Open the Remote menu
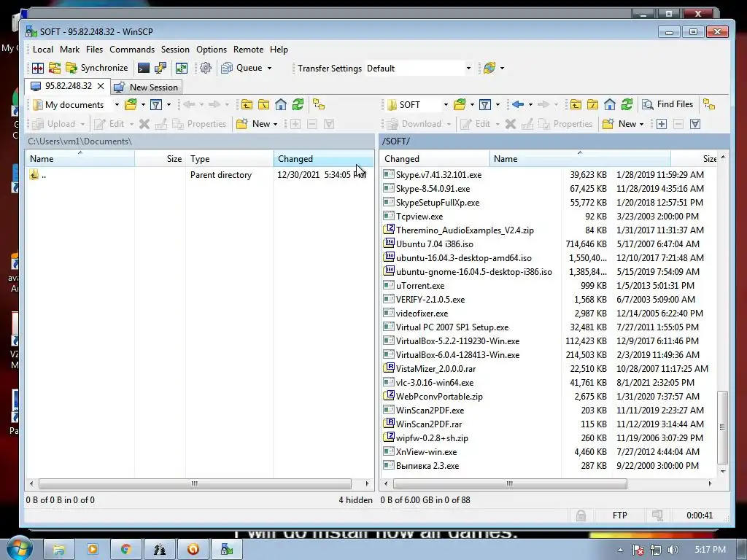This screenshot has height=560, width=747. click(248, 50)
